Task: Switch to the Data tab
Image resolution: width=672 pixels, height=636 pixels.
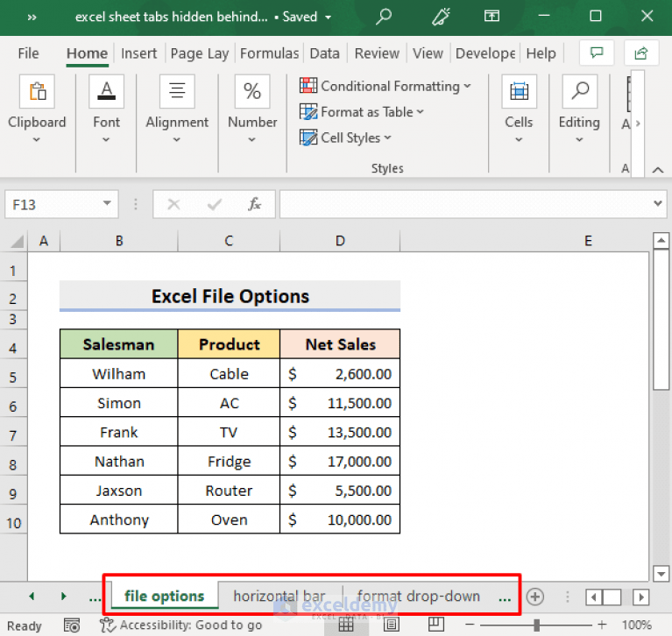Action: 324,53
